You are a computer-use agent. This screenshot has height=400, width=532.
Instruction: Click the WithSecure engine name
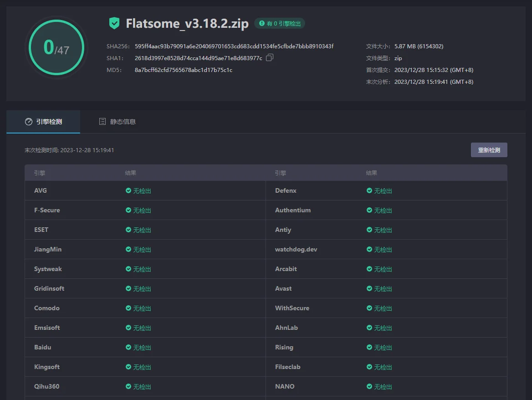pyautogui.click(x=292, y=308)
